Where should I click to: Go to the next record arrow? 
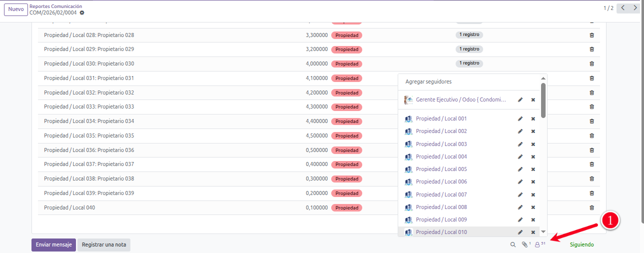(635, 8)
